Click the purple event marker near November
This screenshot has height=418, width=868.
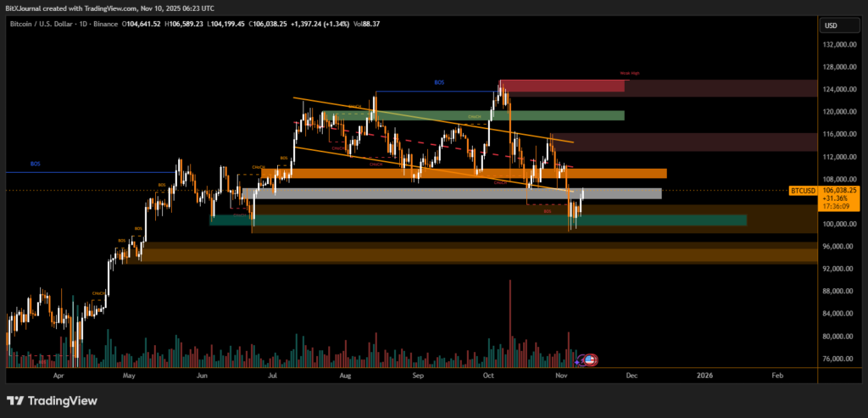(579, 361)
